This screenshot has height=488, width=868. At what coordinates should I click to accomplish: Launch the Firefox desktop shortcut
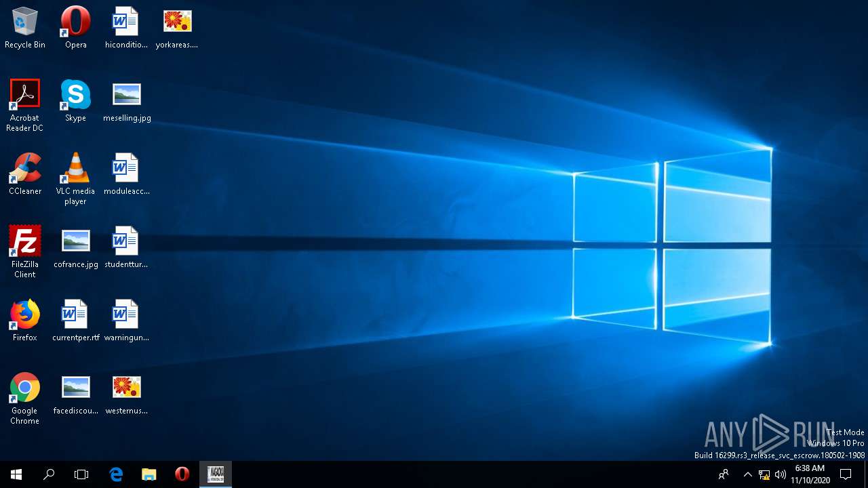coord(25,321)
